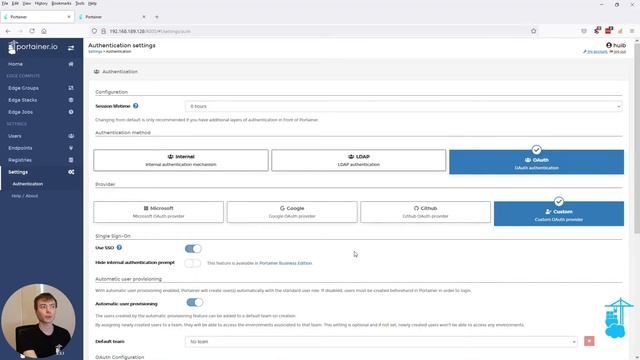Toggle Hide internal authentication prompt switch
The width and height of the screenshot is (640, 360).
(193, 263)
